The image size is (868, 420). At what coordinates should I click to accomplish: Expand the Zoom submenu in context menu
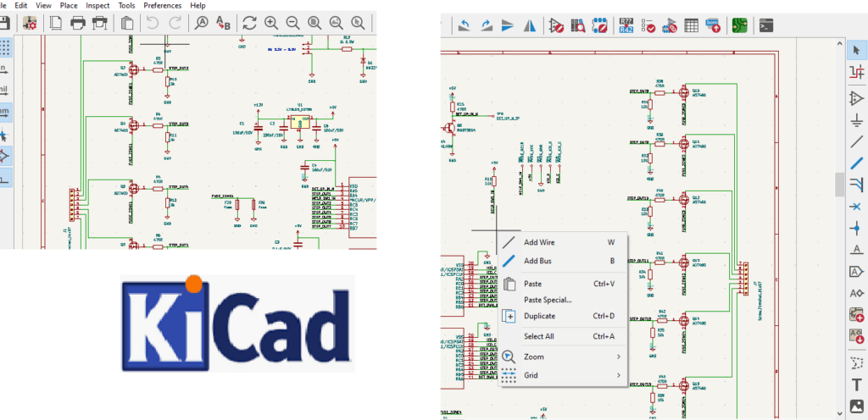(x=563, y=356)
